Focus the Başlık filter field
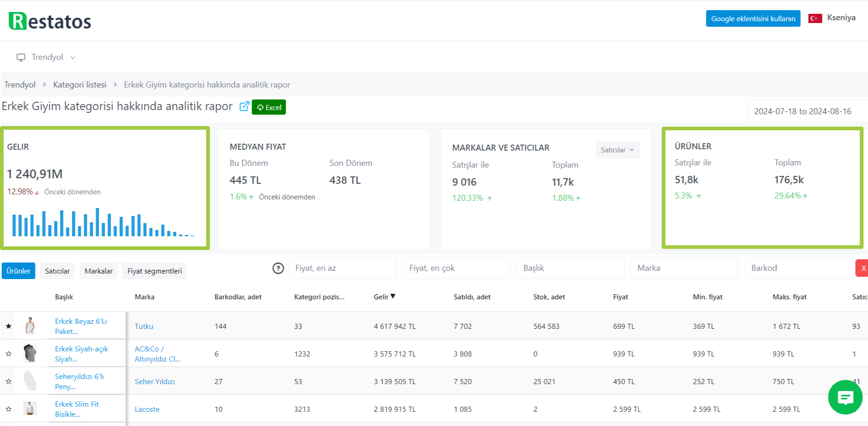Viewport: 868px width, 426px height. [570, 268]
